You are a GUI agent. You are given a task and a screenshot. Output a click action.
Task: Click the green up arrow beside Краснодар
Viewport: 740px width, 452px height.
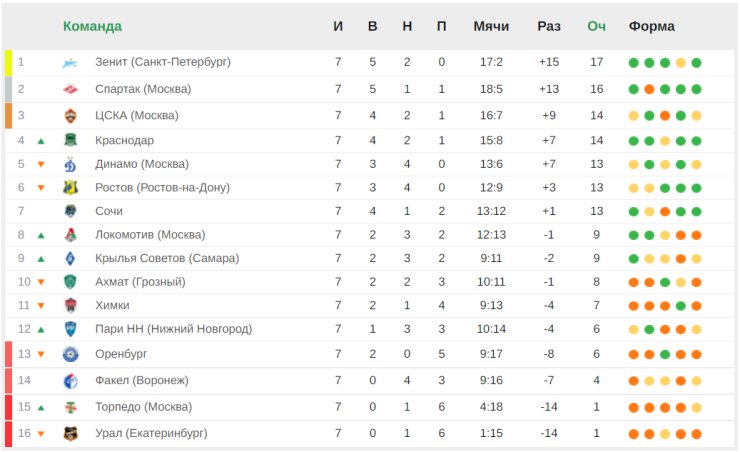coord(41,141)
